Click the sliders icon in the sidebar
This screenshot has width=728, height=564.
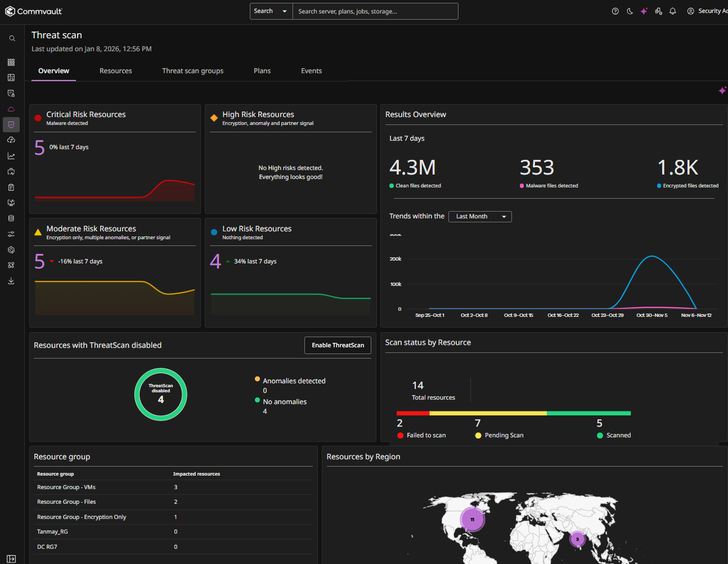click(x=11, y=234)
